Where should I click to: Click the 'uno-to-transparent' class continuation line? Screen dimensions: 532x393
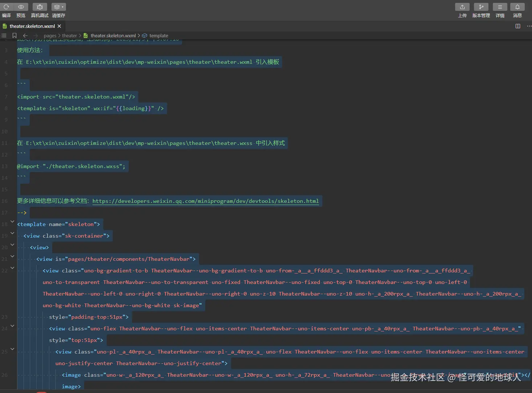[x=255, y=282]
